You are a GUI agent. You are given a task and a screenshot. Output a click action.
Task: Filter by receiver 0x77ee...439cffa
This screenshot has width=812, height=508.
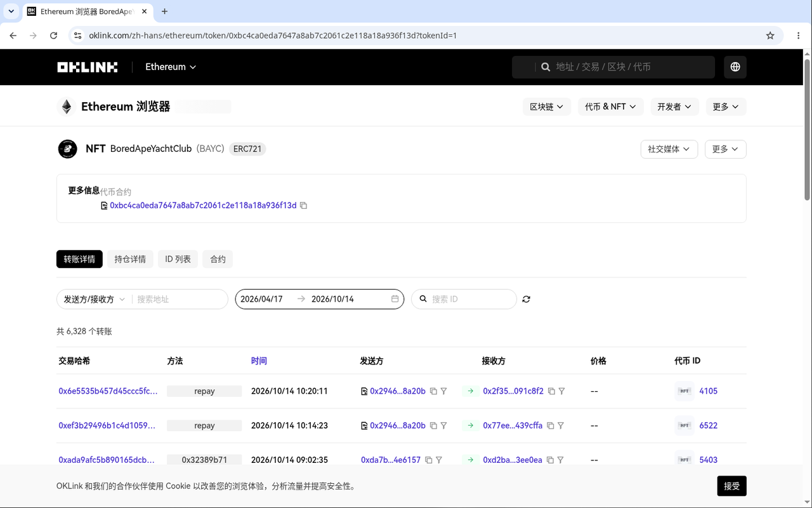tap(561, 425)
